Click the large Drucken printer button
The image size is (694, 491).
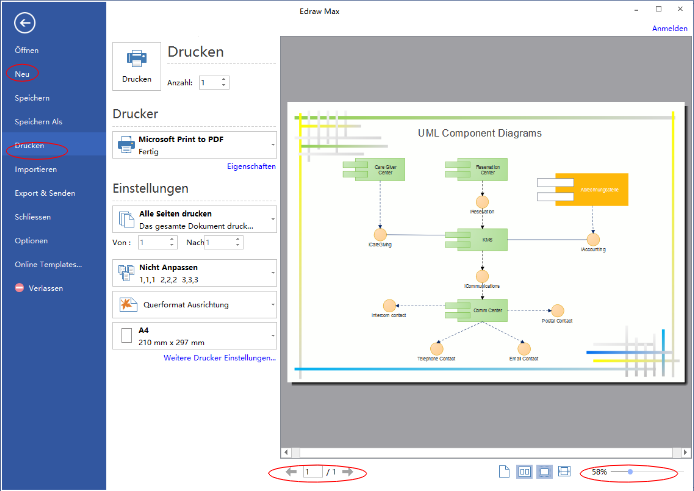[x=136, y=66]
